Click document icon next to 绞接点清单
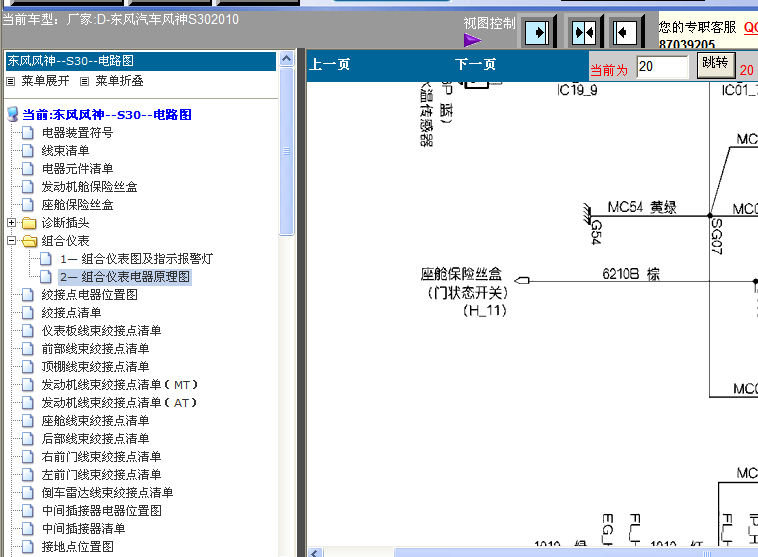This screenshot has width=758, height=557. point(28,312)
